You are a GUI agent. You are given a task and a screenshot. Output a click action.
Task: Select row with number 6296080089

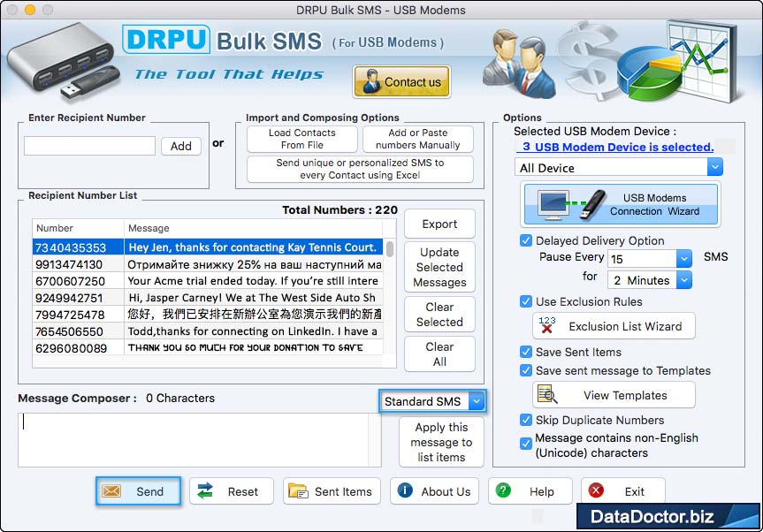[x=208, y=347]
